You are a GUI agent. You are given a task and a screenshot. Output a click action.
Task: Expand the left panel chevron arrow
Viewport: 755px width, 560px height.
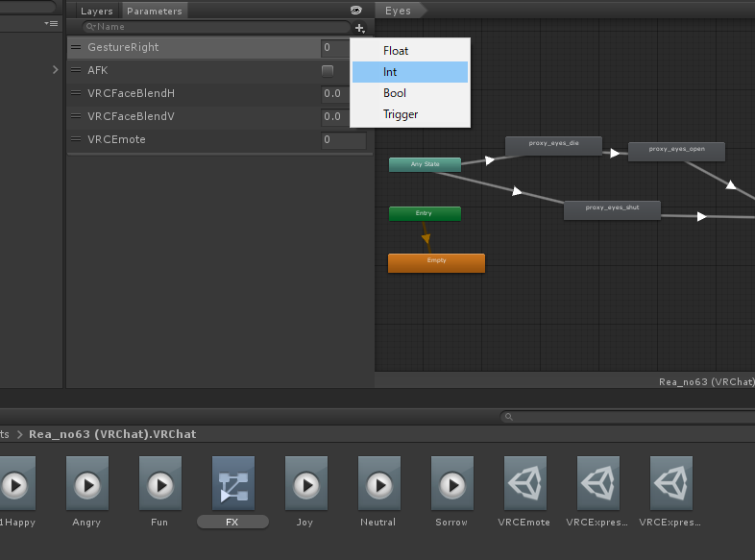(56, 70)
